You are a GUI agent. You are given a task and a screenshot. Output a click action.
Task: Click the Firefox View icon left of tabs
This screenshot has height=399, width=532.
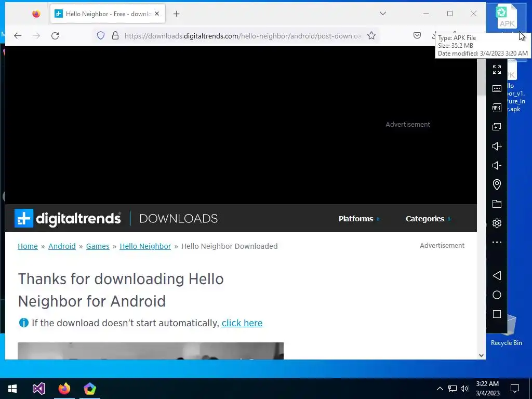tap(36, 14)
